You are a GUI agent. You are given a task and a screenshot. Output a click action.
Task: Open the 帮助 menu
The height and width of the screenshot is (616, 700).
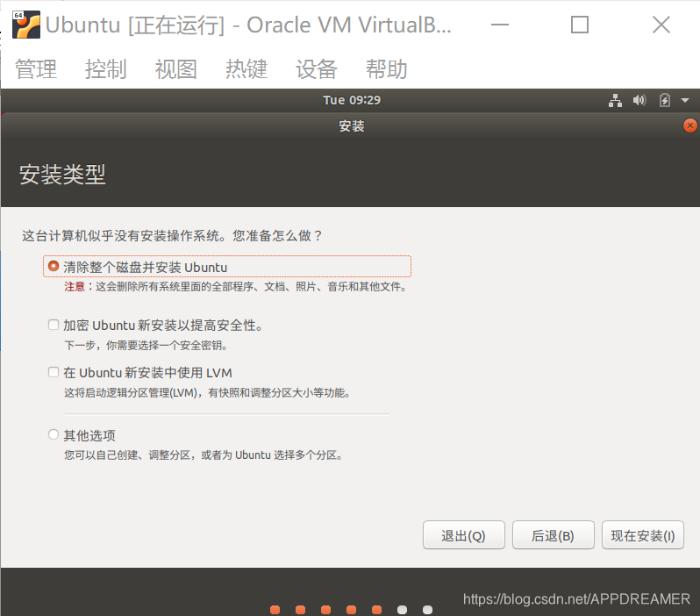pyautogui.click(x=386, y=69)
